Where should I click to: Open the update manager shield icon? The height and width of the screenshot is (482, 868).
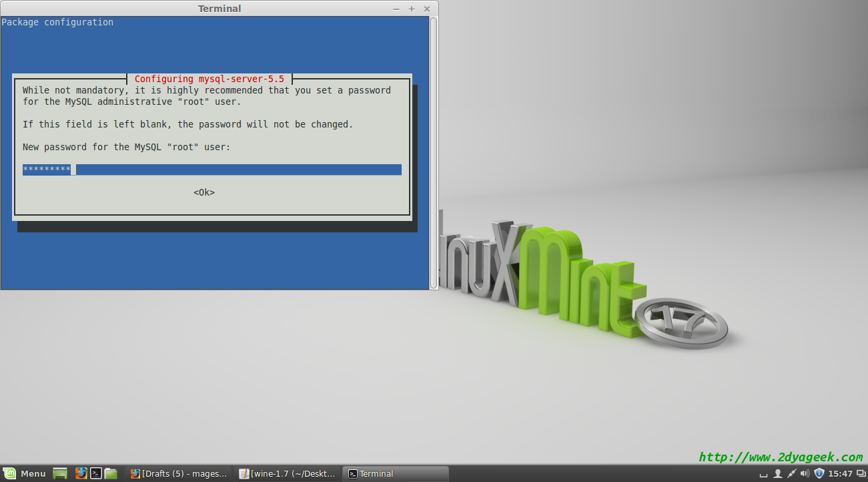tap(819, 474)
